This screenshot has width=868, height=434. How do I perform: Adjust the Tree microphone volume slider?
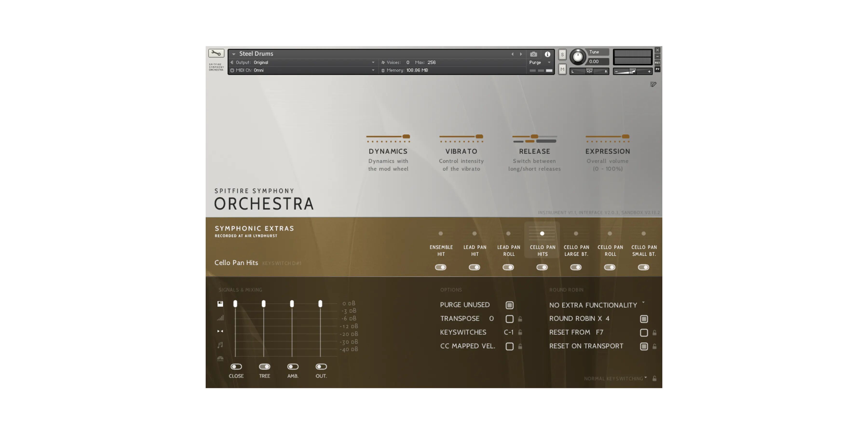(x=264, y=304)
